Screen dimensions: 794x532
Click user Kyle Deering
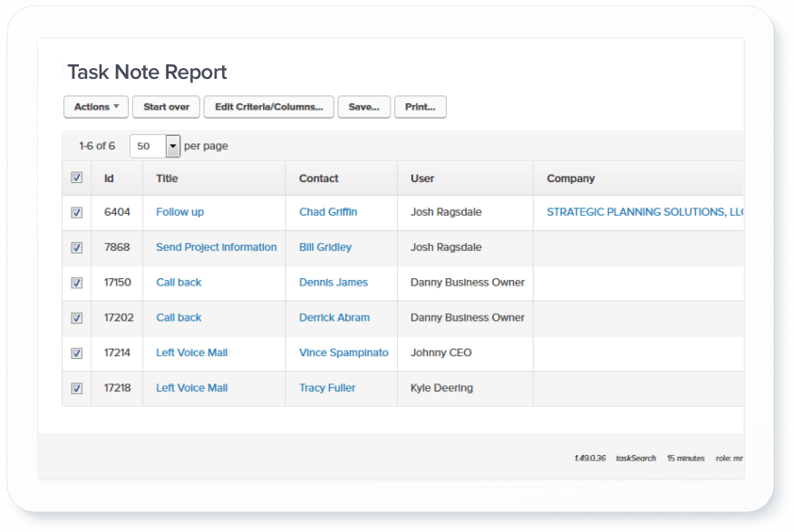click(441, 388)
